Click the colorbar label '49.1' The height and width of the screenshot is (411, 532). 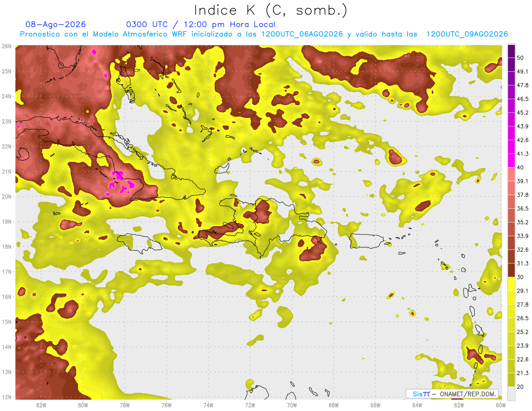click(522, 71)
